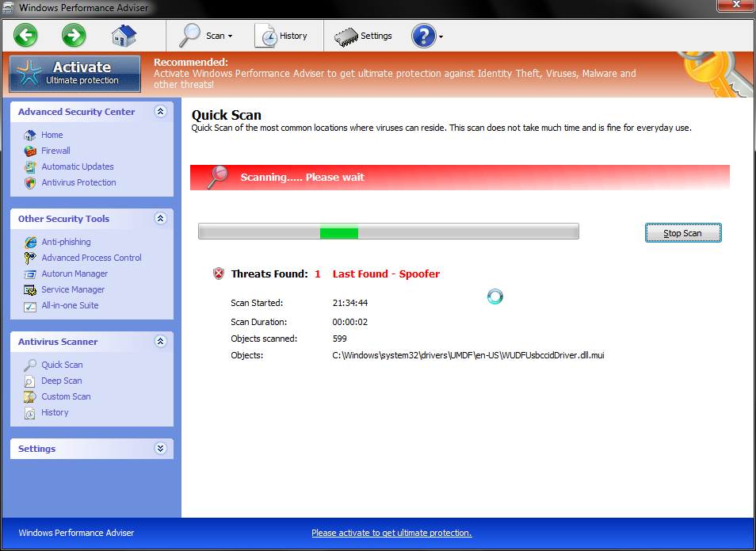Open the Service Manager link

(x=73, y=289)
